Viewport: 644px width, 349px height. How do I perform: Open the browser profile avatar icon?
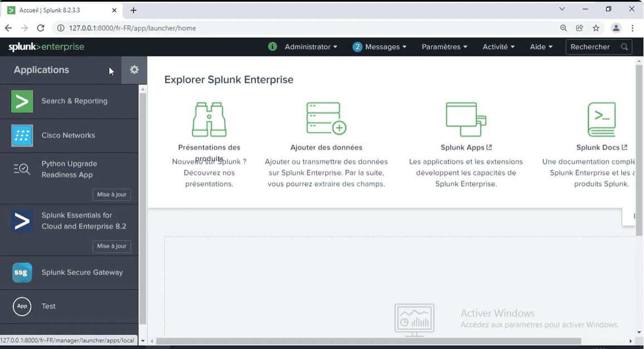[616, 28]
